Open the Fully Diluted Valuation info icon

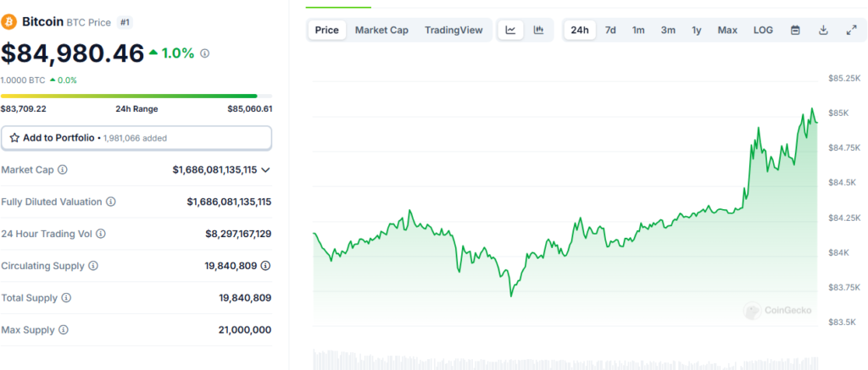(x=111, y=202)
